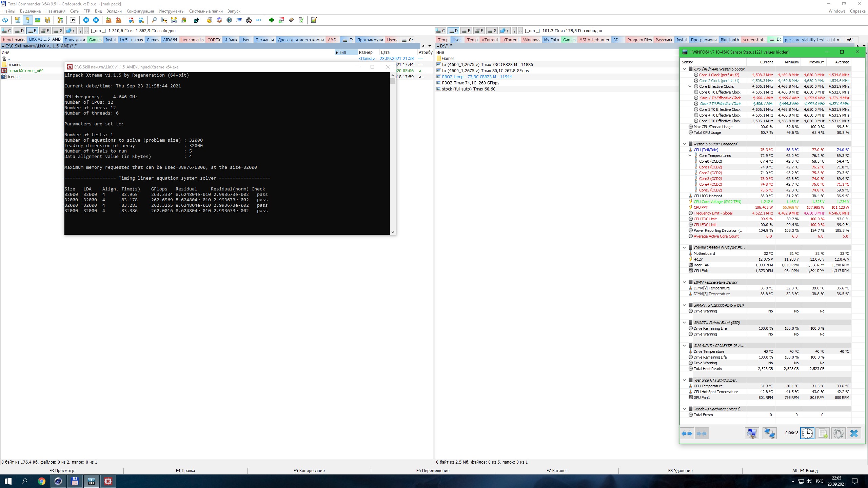Open HWiNFO network monitors icon

point(769,433)
